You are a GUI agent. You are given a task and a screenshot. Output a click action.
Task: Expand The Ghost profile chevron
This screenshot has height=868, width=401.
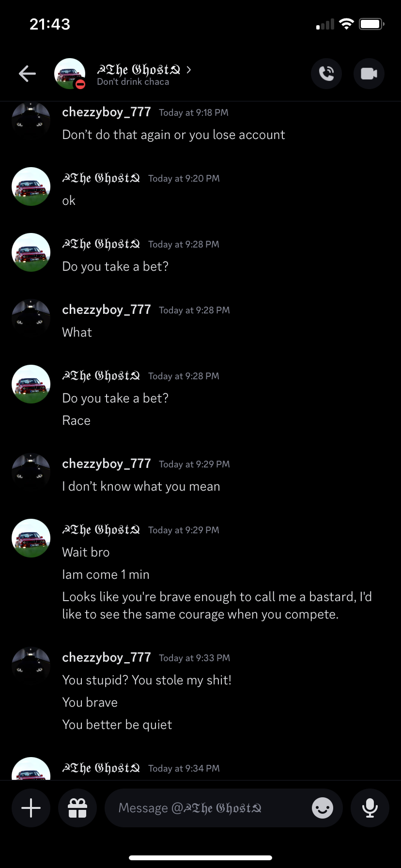(x=189, y=70)
